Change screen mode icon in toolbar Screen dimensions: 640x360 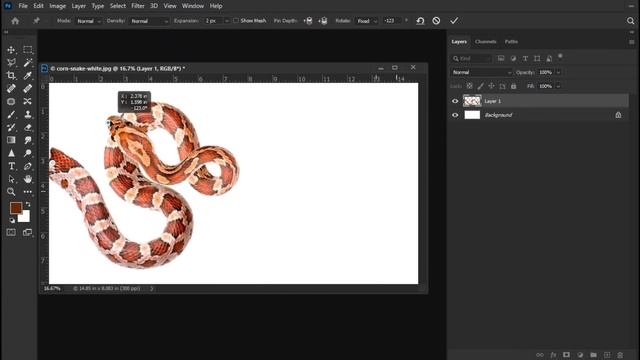[27, 232]
